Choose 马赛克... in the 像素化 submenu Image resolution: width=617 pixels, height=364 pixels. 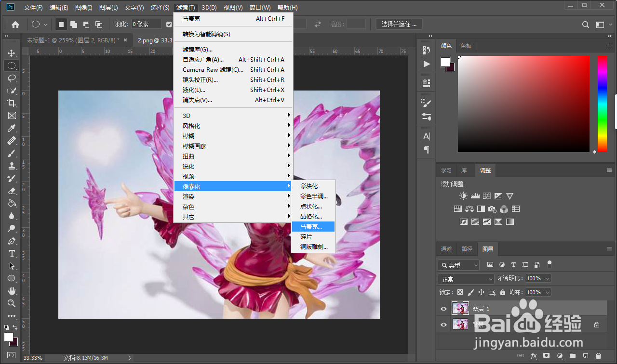click(x=313, y=227)
